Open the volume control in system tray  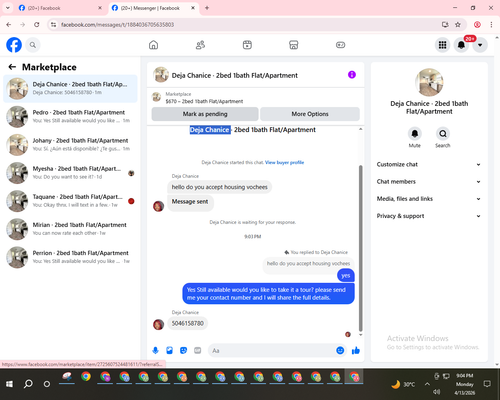[x=437, y=392]
